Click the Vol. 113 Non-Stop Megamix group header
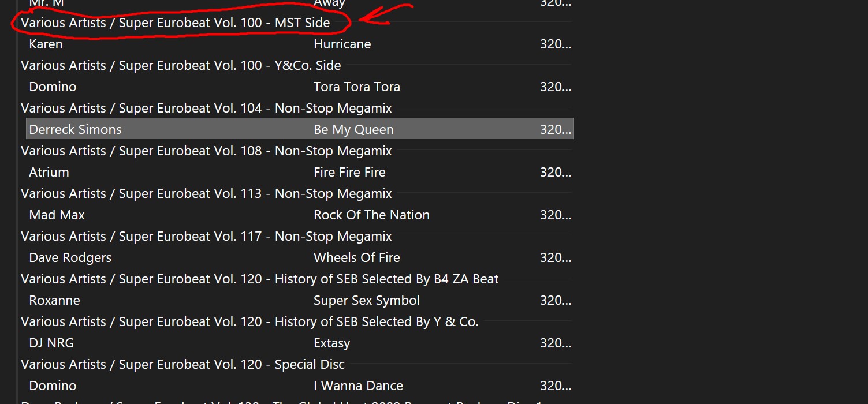The image size is (868, 404). 206,194
